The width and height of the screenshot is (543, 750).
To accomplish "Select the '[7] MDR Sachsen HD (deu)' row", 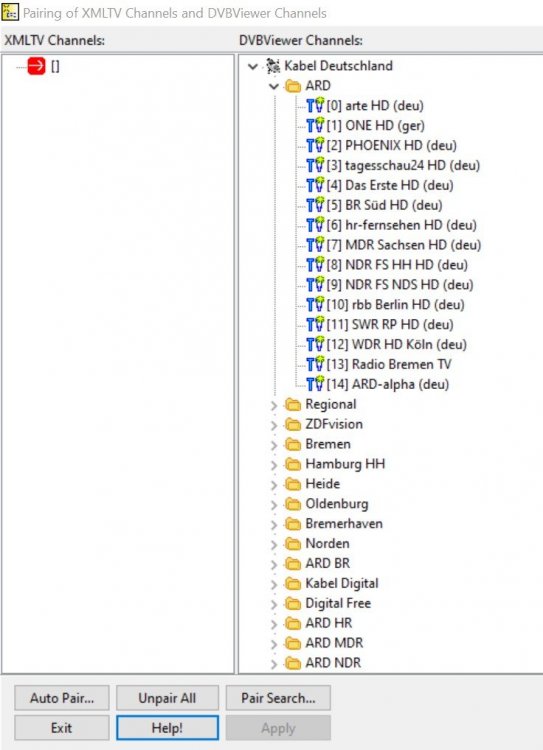I will pos(404,245).
